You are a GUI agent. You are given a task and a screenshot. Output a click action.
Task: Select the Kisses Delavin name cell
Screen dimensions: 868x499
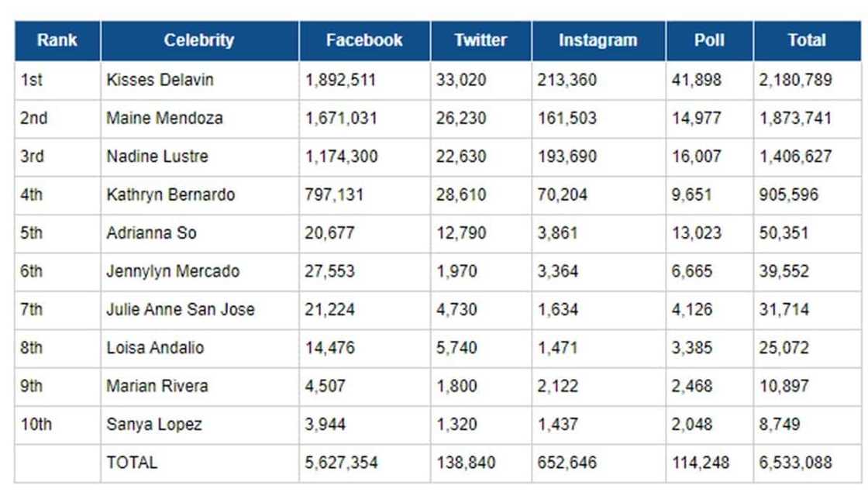[160, 80]
